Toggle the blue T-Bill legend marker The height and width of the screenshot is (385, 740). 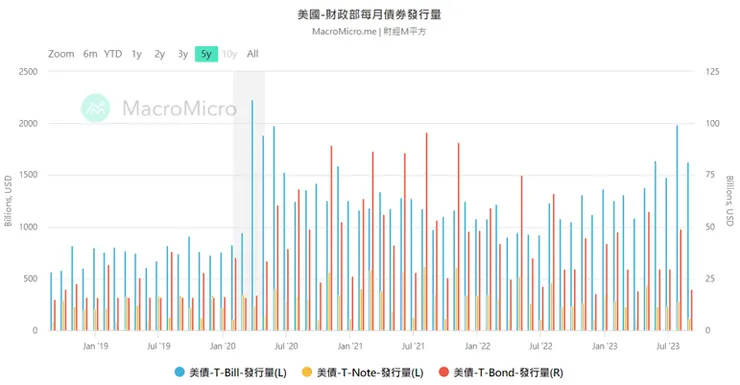179,372
